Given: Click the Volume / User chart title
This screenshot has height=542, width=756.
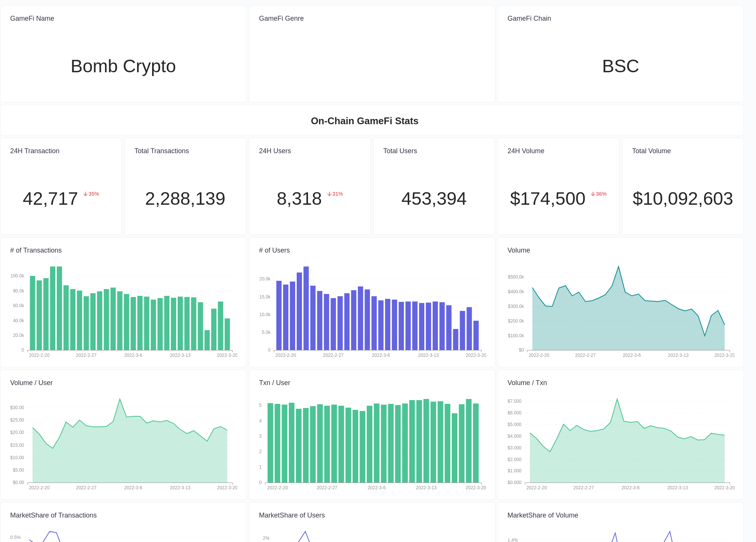Looking at the screenshot, I should [x=31, y=383].
